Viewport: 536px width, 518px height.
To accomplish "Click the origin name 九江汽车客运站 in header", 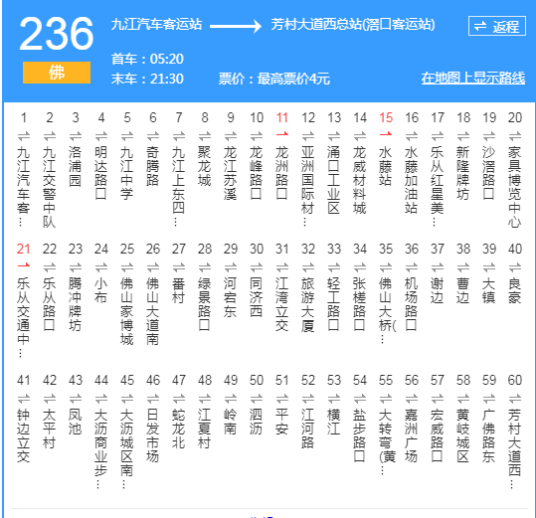I will tap(157, 25).
